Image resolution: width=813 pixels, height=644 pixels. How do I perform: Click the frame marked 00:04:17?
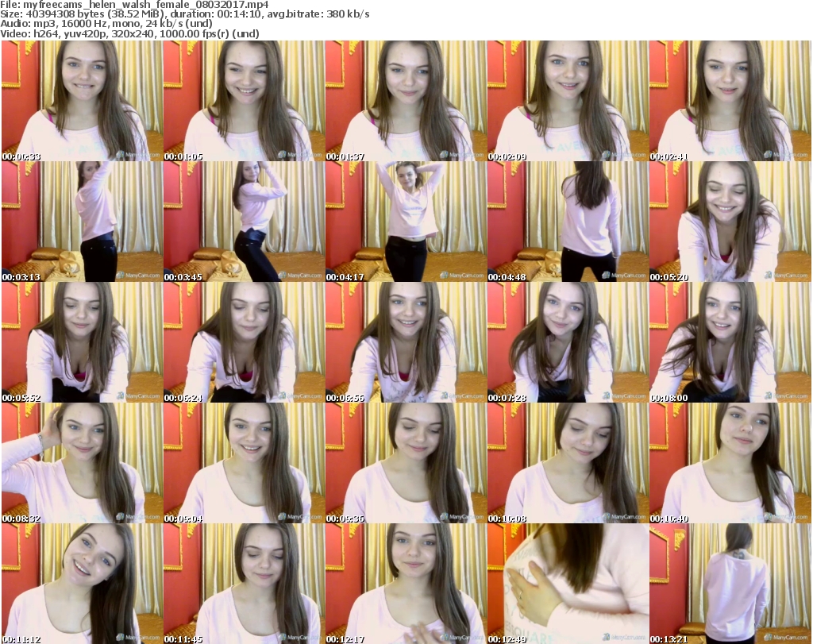pos(406,222)
